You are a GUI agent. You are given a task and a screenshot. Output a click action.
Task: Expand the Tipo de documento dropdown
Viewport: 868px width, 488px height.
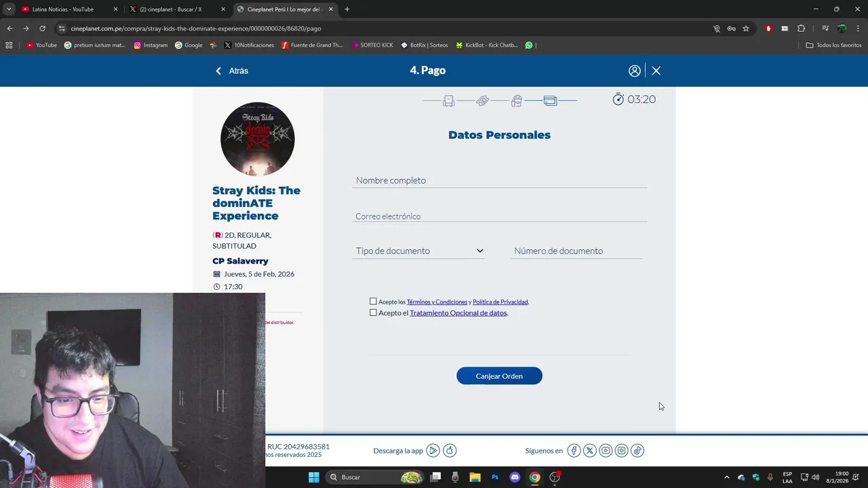[x=419, y=251]
